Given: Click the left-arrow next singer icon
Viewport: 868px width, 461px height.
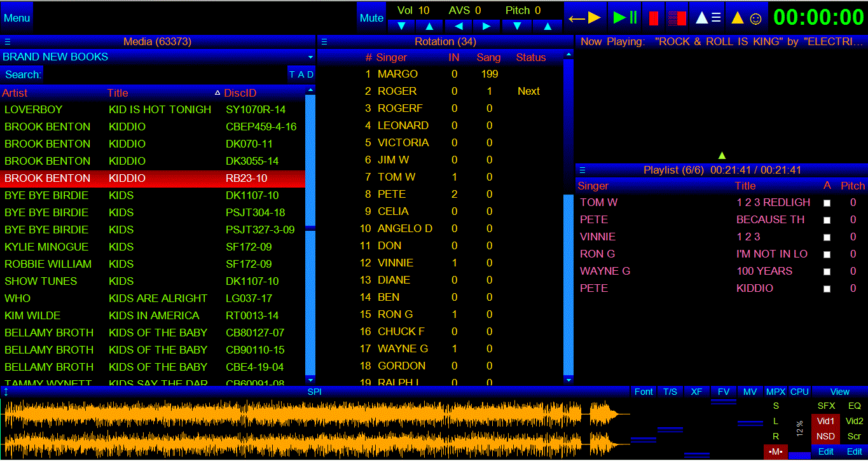Looking at the screenshot, I should point(585,18).
